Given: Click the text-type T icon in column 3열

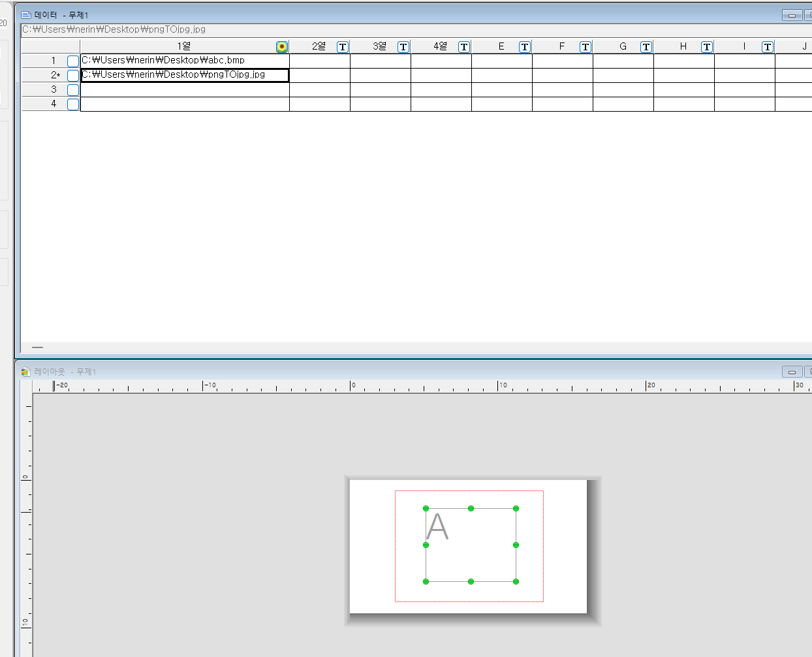Looking at the screenshot, I should point(403,47).
